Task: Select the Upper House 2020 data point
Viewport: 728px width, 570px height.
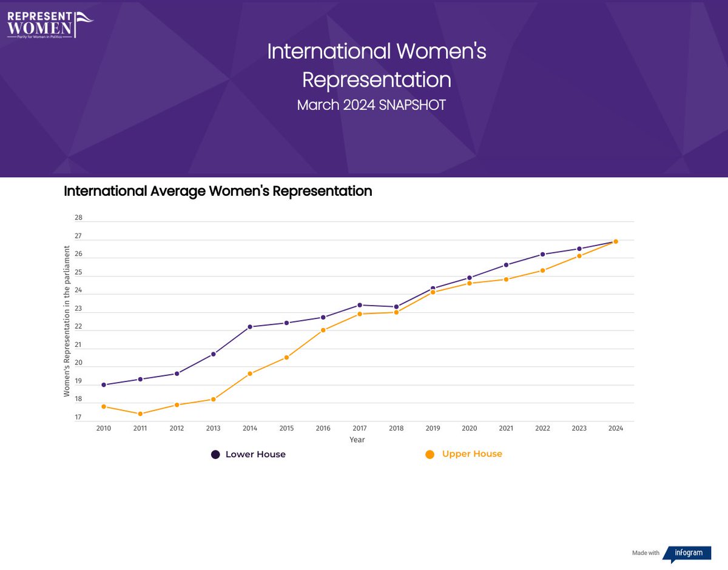Action: tap(470, 283)
